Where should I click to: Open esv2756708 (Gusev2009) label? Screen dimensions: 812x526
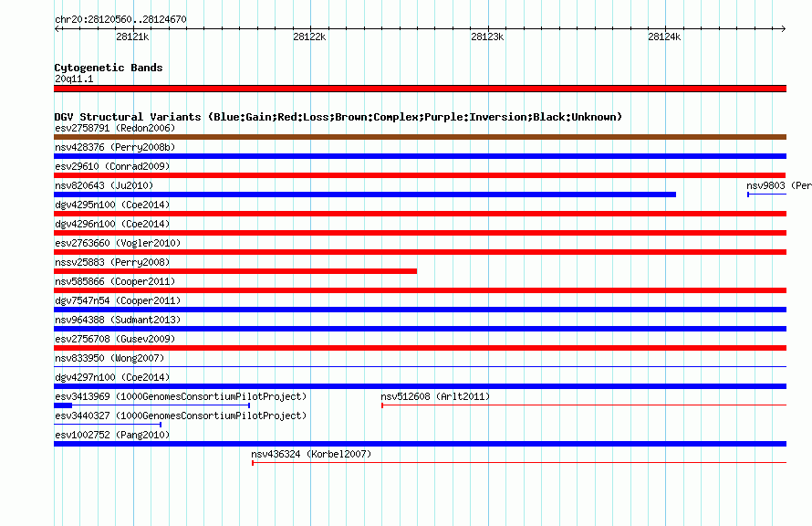pos(115,339)
